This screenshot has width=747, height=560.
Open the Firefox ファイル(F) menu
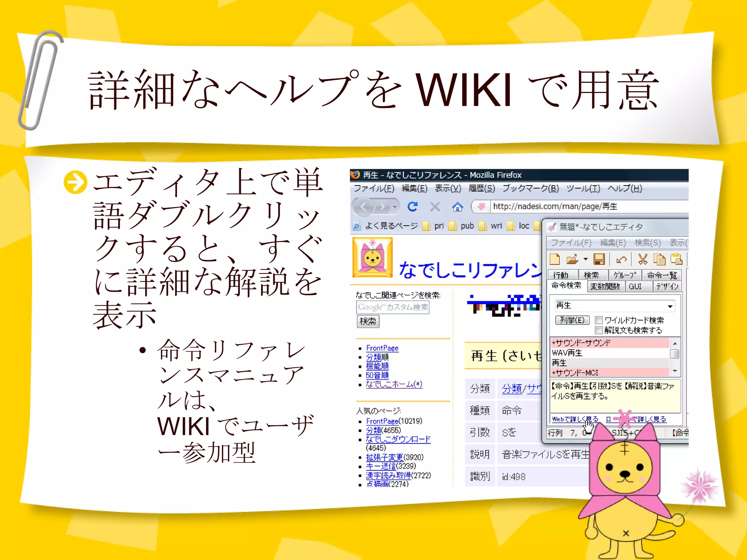(x=374, y=188)
